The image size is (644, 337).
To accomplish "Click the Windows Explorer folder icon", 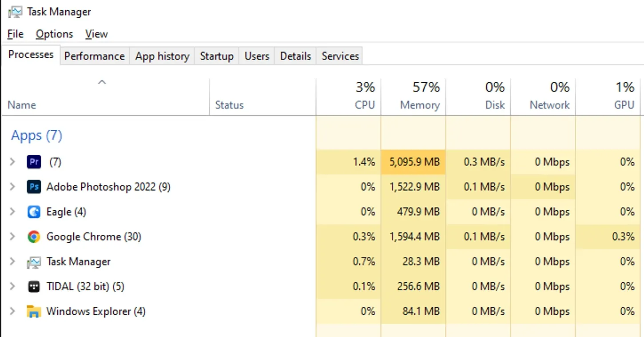I will click(x=34, y=311).
